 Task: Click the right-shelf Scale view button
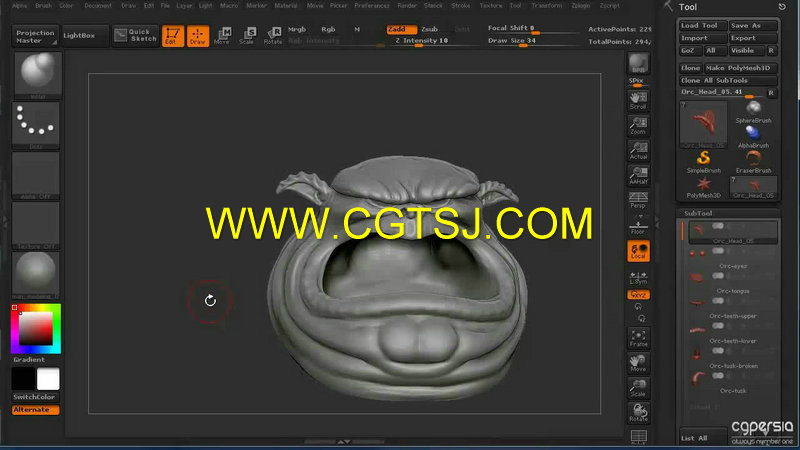(x=638, y=388)
